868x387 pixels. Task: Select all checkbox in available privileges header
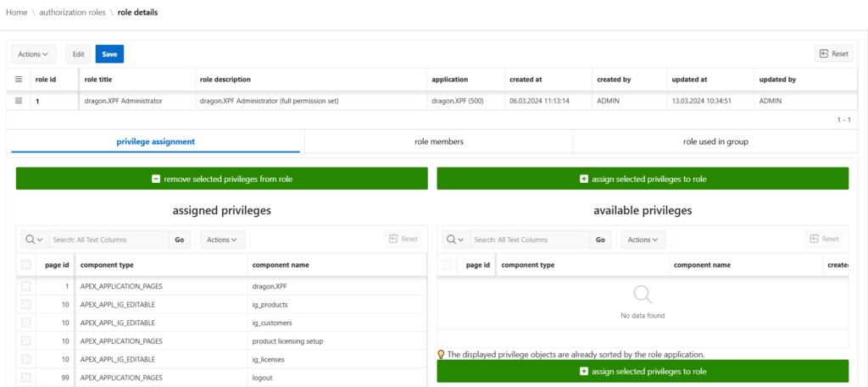click(447, 265)
